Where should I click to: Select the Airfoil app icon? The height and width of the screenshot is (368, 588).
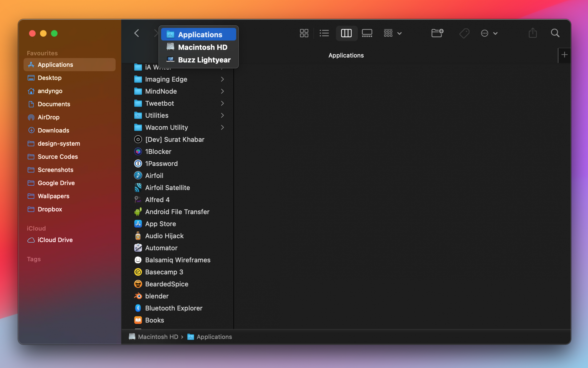tap(138, 176)
